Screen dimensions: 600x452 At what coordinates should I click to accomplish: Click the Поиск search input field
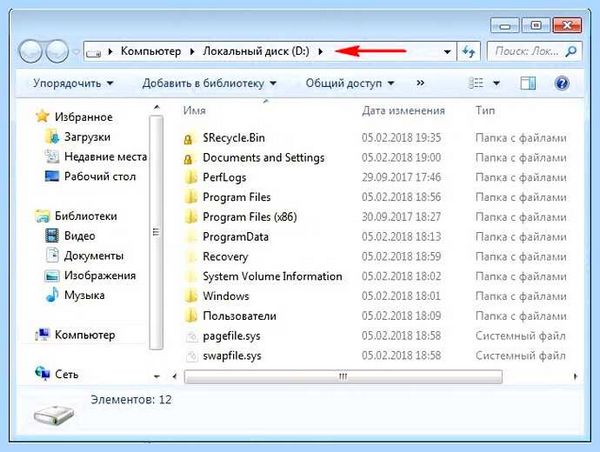529,51
